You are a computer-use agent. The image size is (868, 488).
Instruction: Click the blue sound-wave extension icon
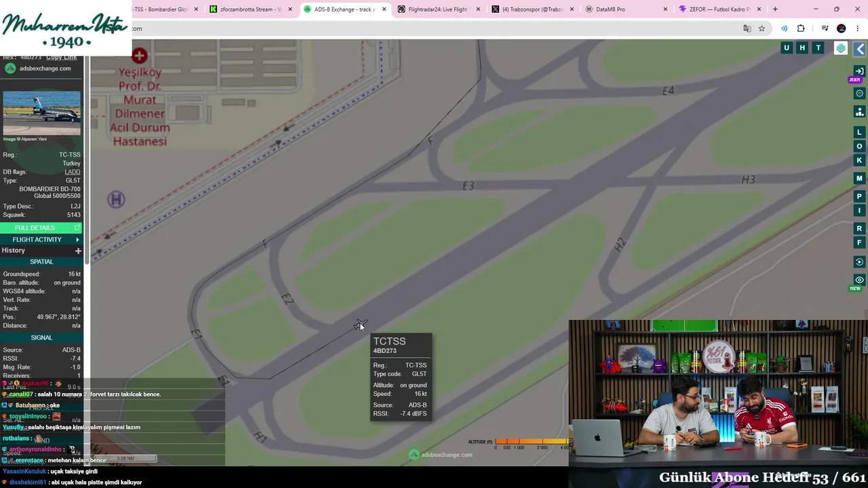click(x=784, y=28)
